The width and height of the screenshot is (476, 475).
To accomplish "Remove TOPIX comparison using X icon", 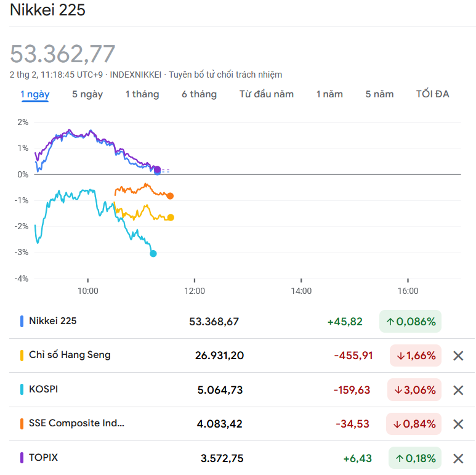I will click(458, 458).
